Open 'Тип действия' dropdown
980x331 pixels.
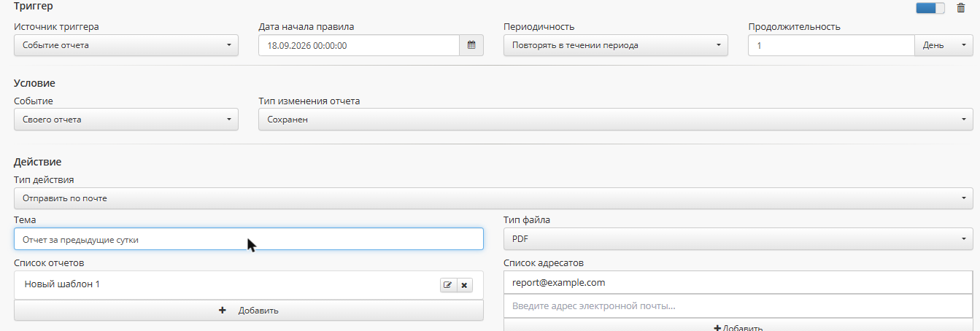tap(493, 198)
